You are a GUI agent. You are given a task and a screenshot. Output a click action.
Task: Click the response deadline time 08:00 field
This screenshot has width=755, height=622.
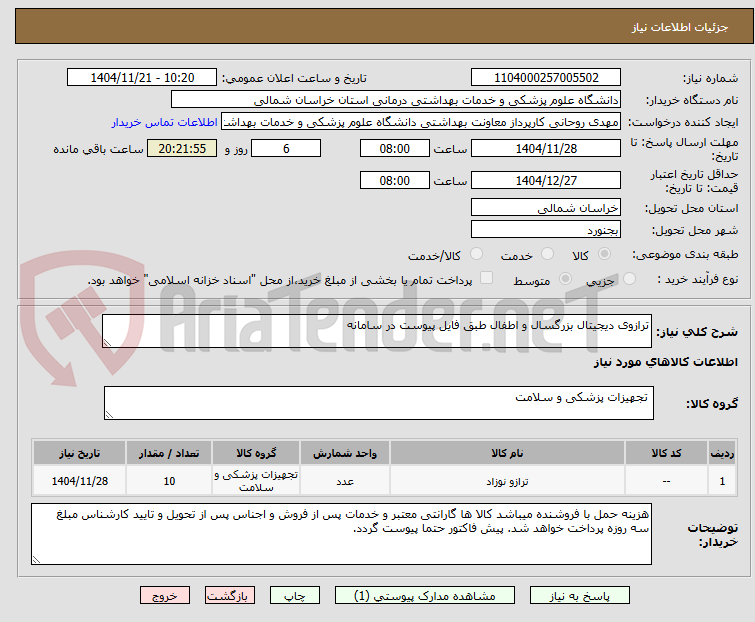[394, 148]
